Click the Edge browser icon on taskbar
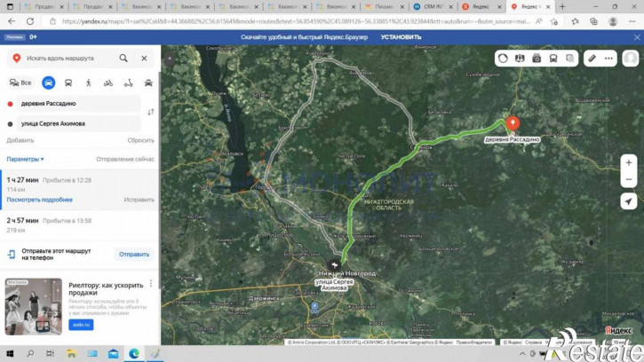 (134, 353)
